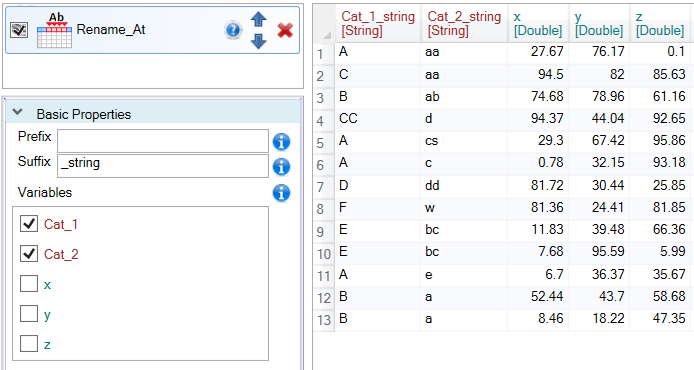Screen dimensions: 694x370
Task: Click the y value 39.48
Action: (x=599, y=229)
